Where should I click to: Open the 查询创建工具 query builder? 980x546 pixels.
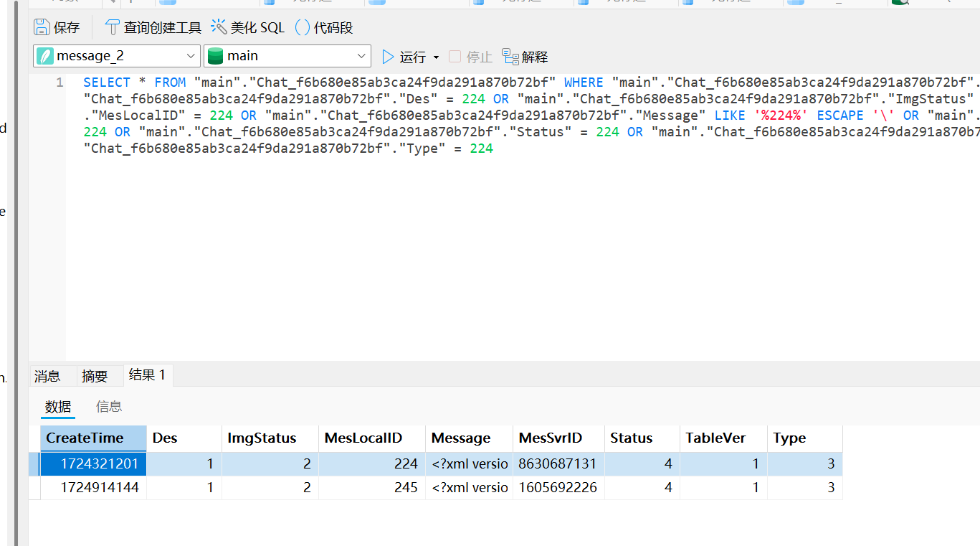click(x=153, y=28)
